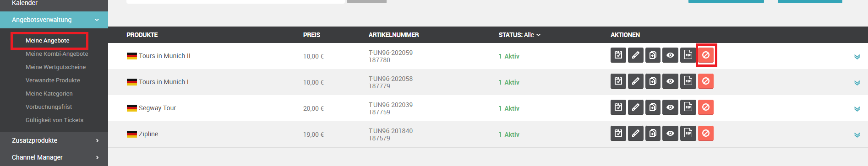868x166 pixels.
Task: Select Meine Wertgutscheine menu item
Action: [55, 67]
